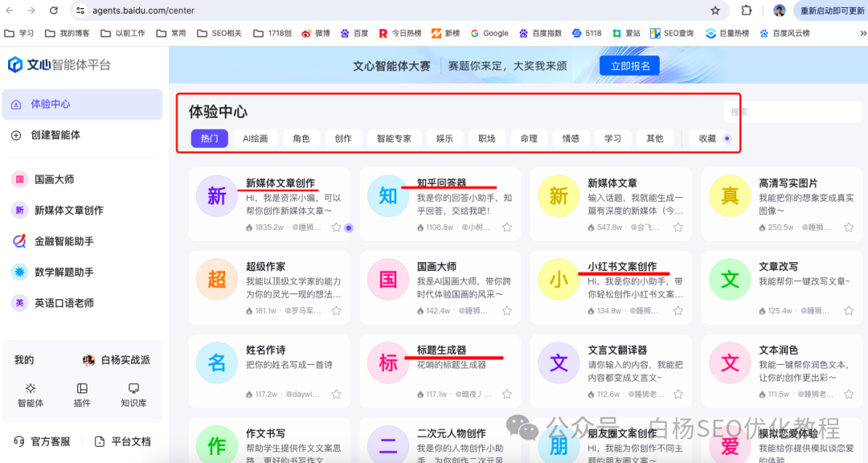Open the browser extensions puzzle icon
Image resolution: width=868 pixels, height=463 pixels.
tap(746, 10)
